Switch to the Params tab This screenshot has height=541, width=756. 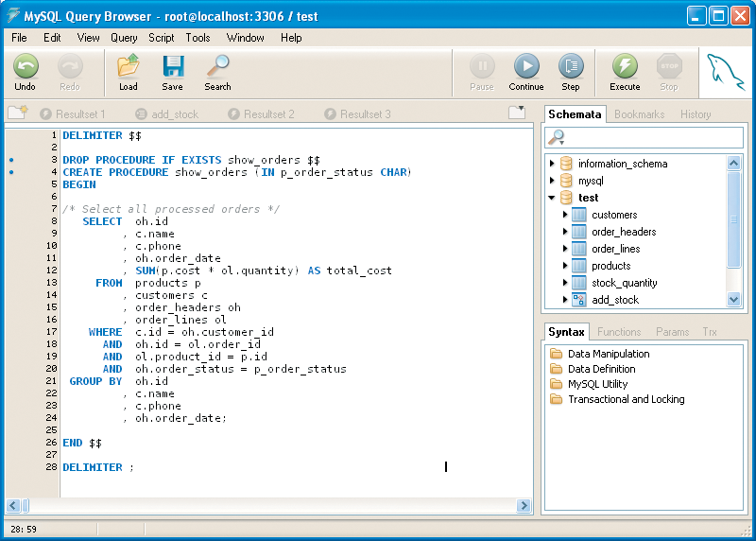[672, 332]
